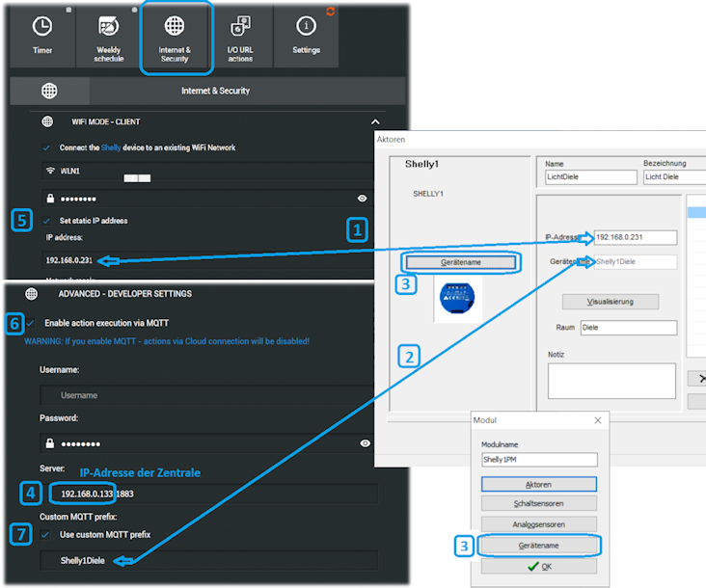Click Gerätename field showing Shelly1Diele
Screen dimensions: 706x588
pyautogui.click(x=636, y=262)
